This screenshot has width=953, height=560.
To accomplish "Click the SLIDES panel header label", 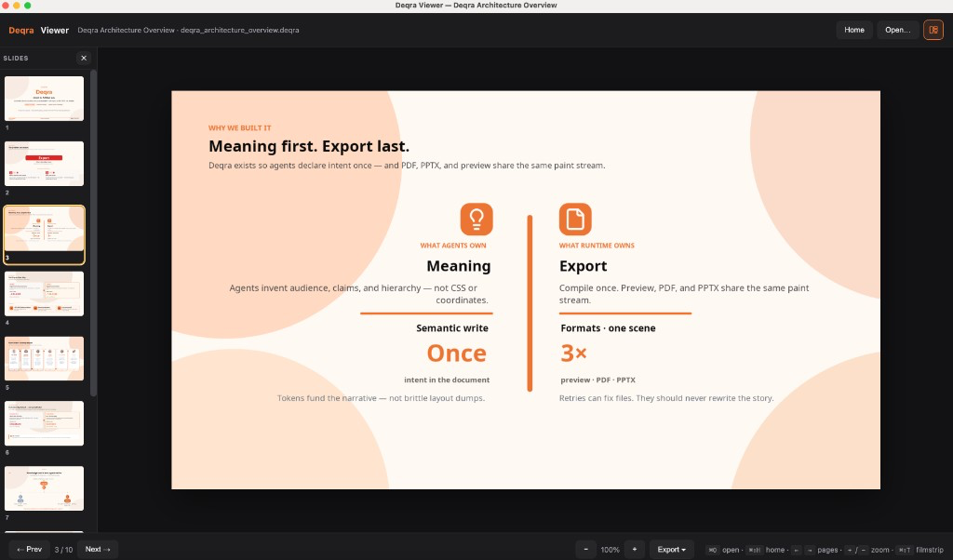I will tap(16, 59).
